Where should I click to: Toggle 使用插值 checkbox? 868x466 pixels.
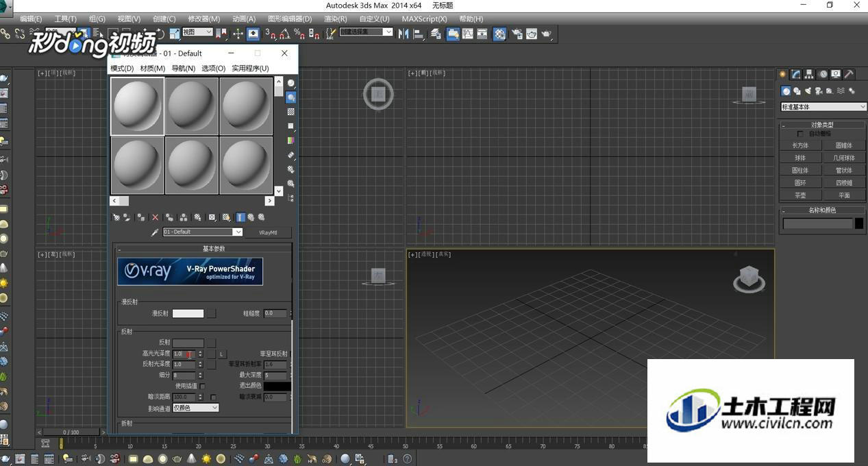[x=202, y=386]
